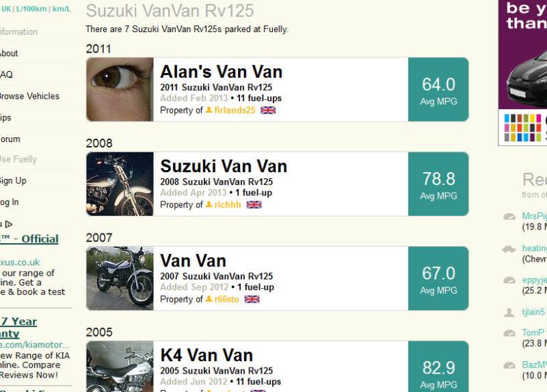Click the UK flag beside firlands25
Screen dimensions: 547x392
point(268,110)
